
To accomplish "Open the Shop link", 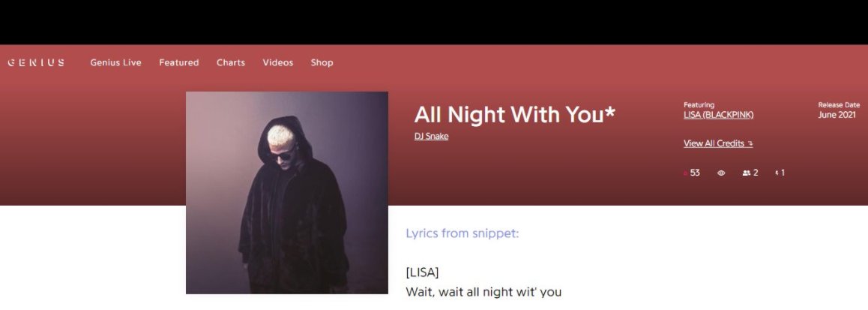I will click(x=322, y=62).
